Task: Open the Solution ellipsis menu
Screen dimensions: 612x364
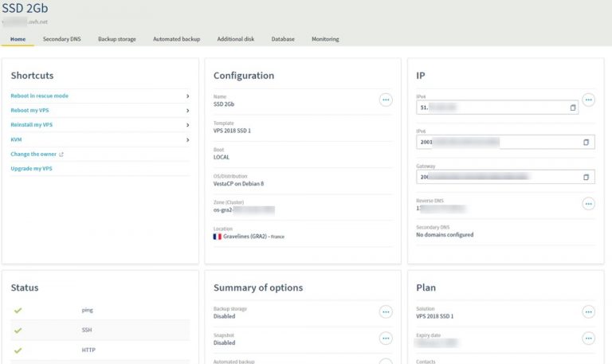Action: coord(589,311)
